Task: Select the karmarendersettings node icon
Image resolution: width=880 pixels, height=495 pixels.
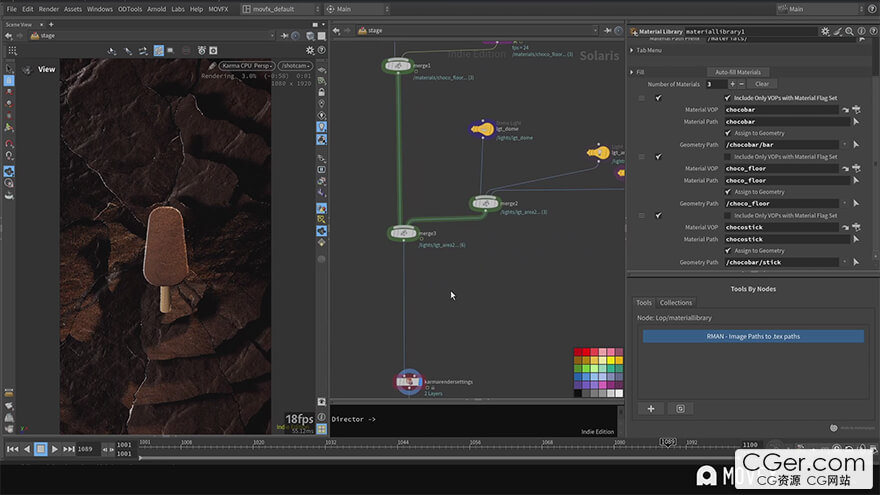Action: pyautogui.click(x=409, y=382)
